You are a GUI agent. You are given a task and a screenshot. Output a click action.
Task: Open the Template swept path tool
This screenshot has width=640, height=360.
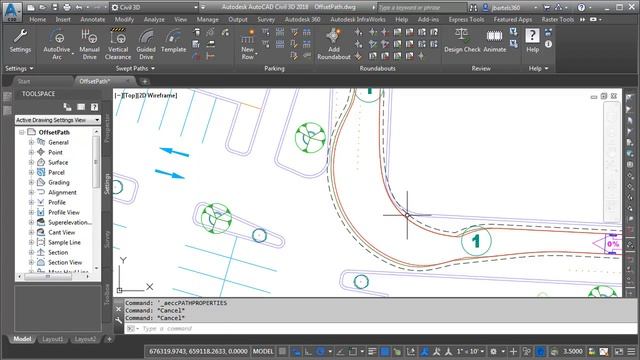point(173,41)
